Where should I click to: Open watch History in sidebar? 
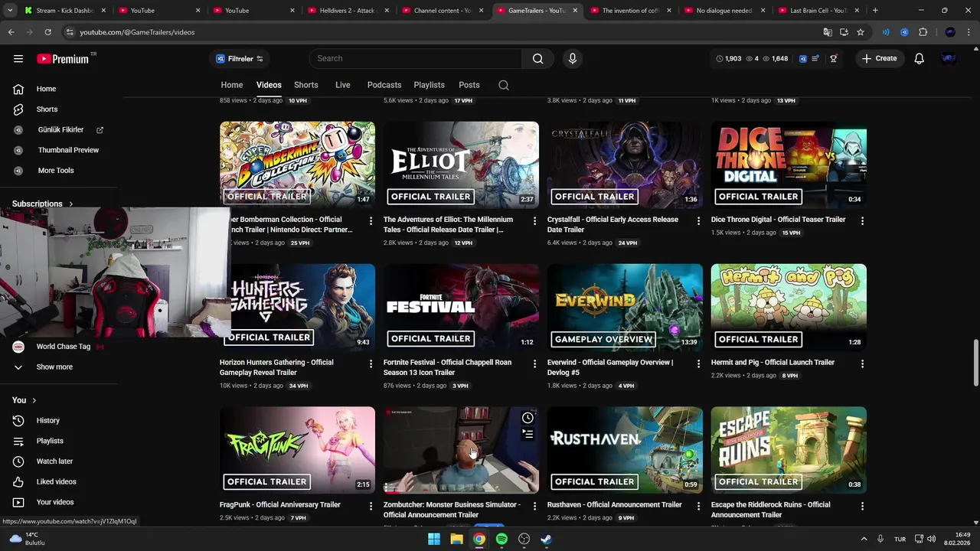coord(47,421)
